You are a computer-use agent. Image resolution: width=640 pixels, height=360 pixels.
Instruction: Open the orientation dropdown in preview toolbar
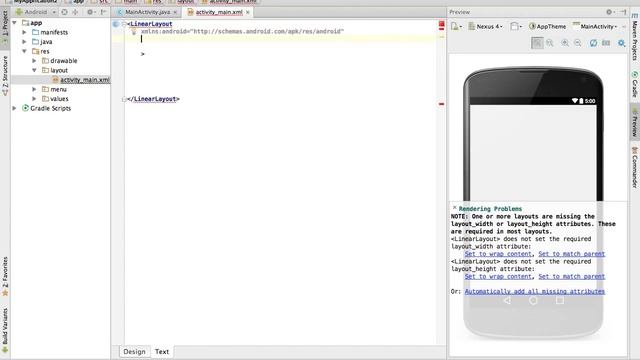point(516,26)
